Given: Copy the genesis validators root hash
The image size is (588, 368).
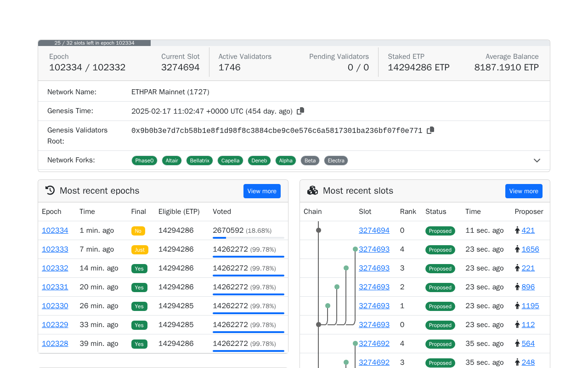Looking at the screenshot, I should (x=430, y=130).
